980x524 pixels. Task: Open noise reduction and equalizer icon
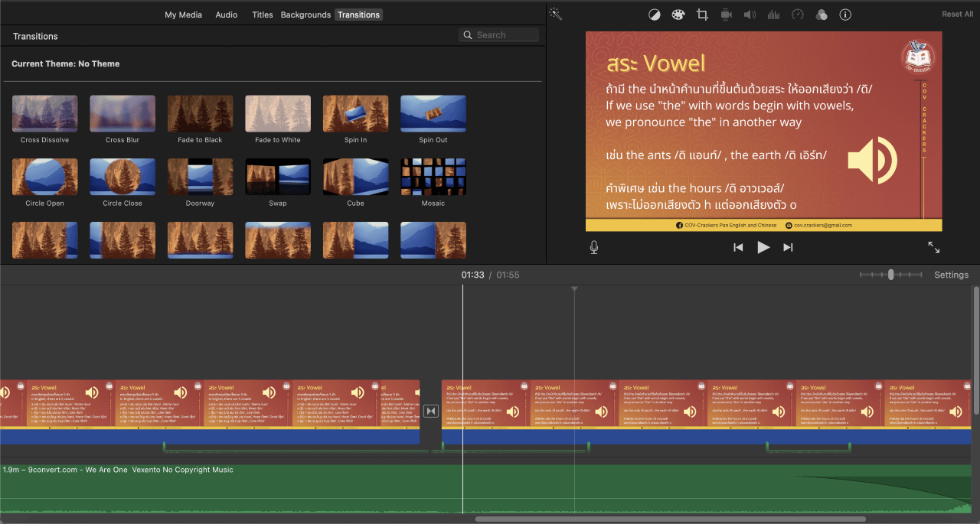[773, 15]
